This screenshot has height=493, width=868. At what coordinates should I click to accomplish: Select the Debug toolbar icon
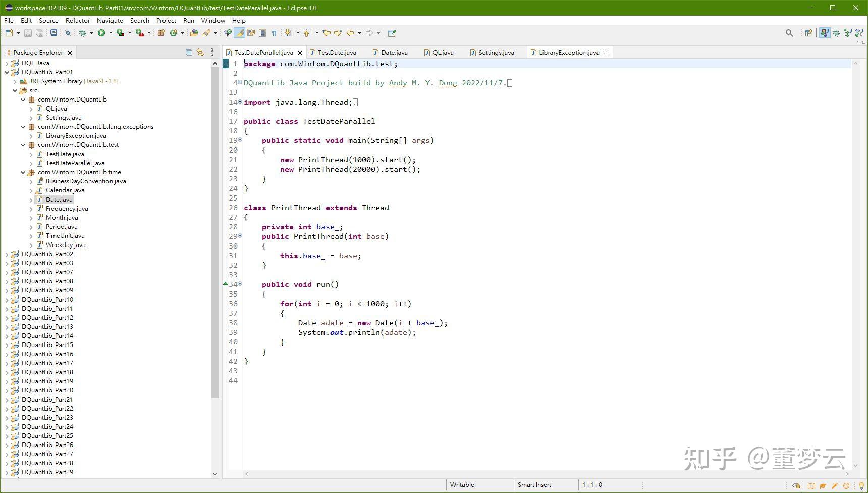coord(82,33)
